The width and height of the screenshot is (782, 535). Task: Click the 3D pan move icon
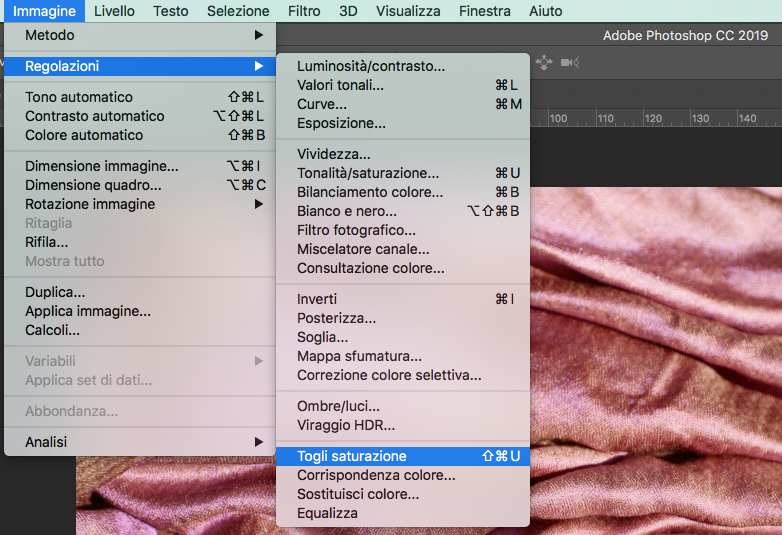click(544, 63)
